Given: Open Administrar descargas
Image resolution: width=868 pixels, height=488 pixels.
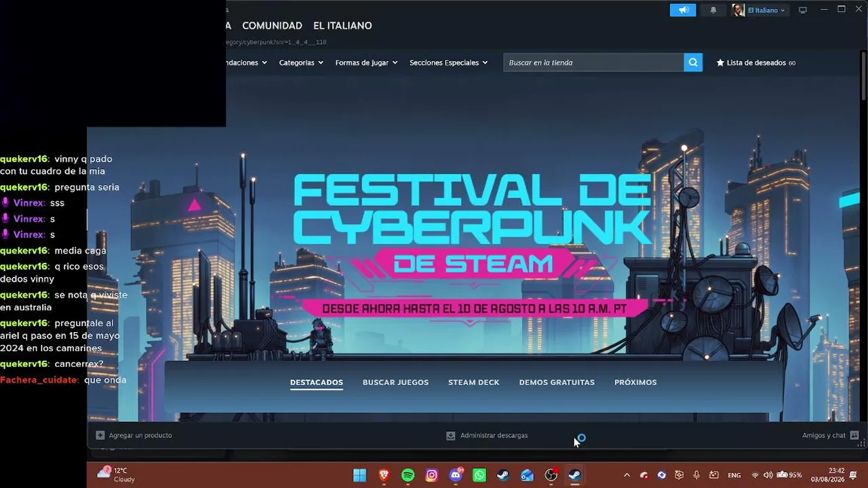Looking at the screenshot, I should [487, 435].
